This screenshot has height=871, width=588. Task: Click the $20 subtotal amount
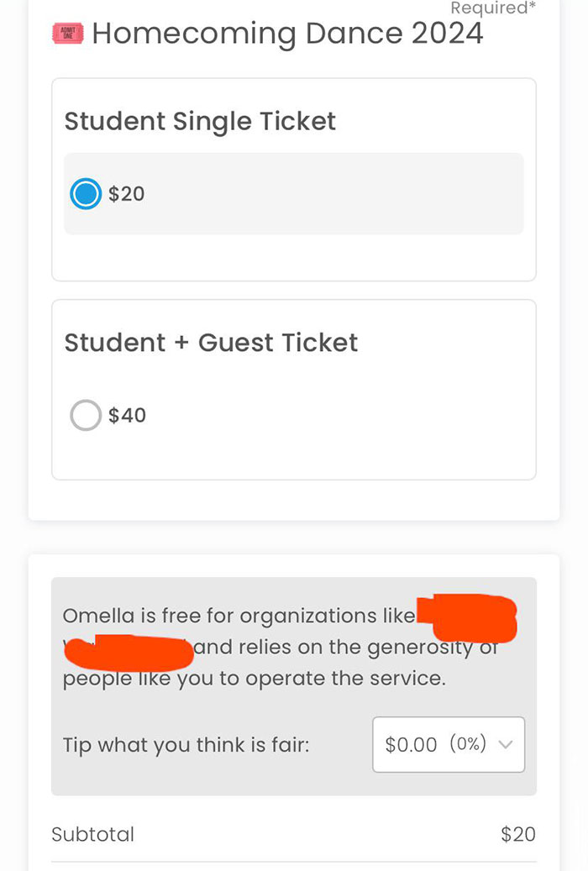[518, 834]
